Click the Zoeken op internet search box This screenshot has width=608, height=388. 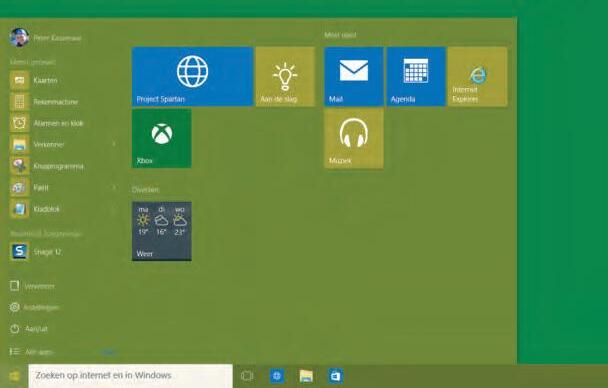[x=131, y=375]
